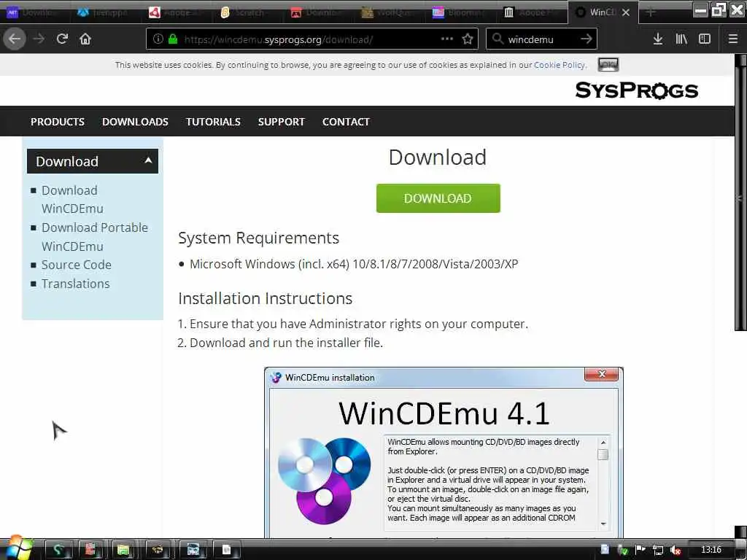Dismiss cookie notice with OK button

coord(608,64)
